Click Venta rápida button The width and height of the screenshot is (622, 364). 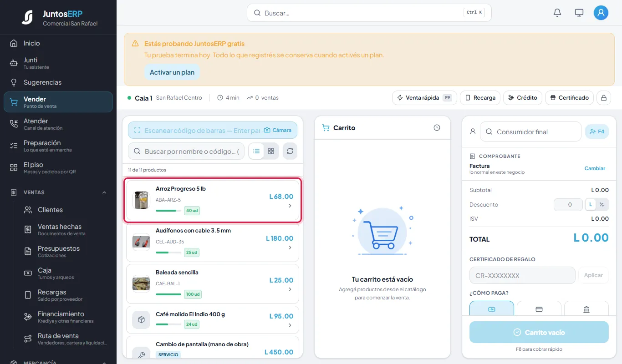coord(424,98)
